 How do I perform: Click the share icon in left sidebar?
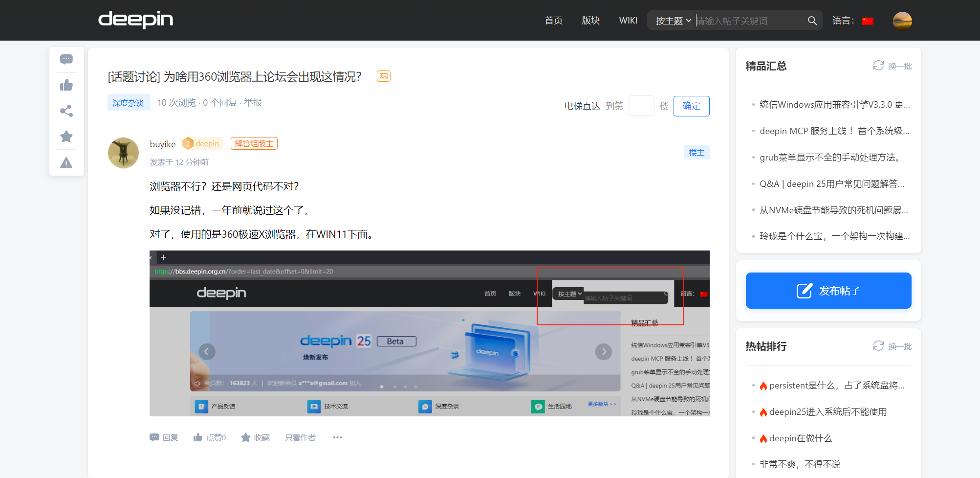point(66,111)
